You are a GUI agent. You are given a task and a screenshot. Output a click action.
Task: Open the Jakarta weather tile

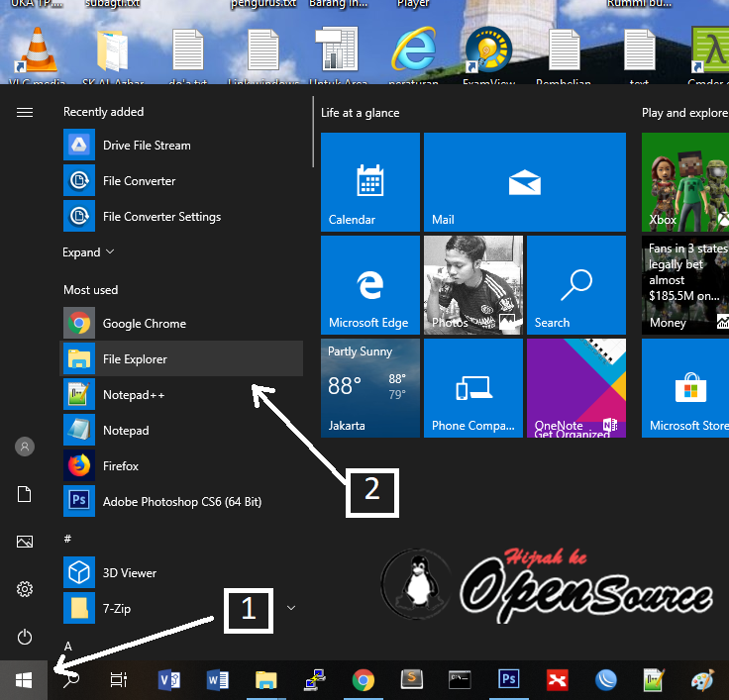click(x=370, y=388)
